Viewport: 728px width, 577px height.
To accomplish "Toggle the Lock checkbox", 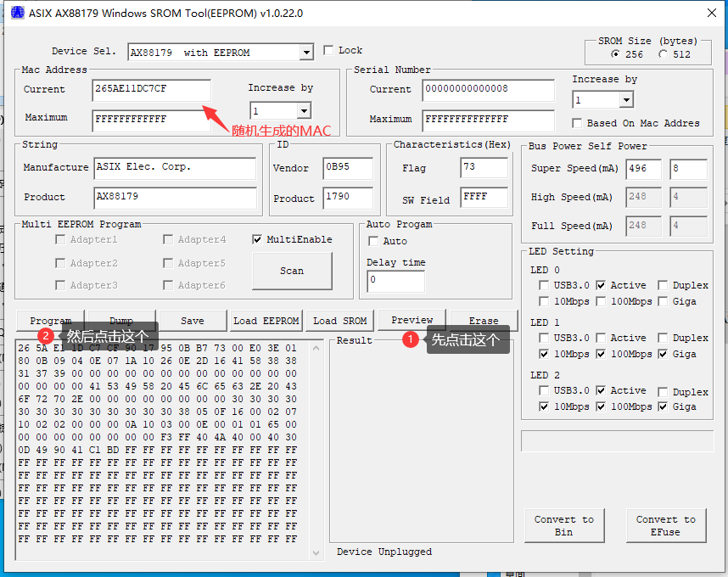I will coord(328,50).
